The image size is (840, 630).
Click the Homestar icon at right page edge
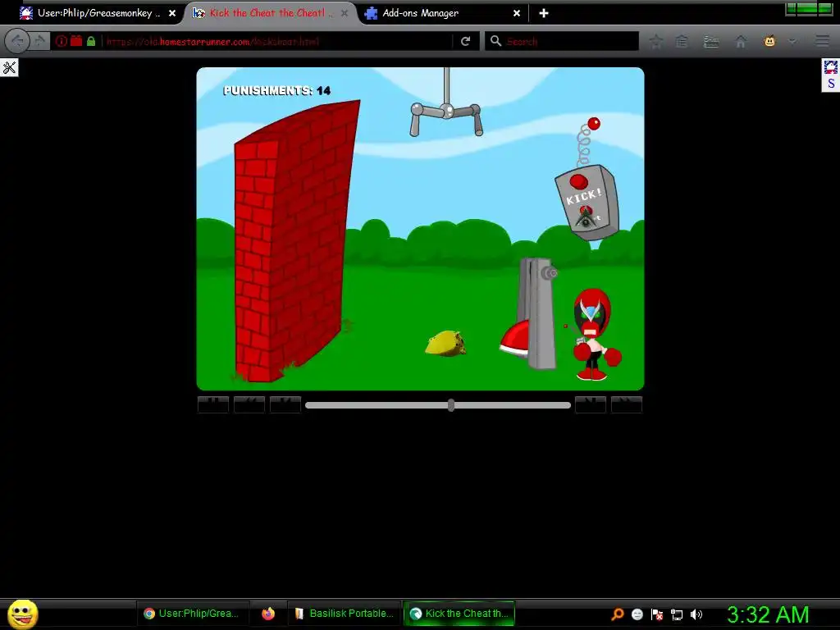pyautogui.click(x=830, y=67)
